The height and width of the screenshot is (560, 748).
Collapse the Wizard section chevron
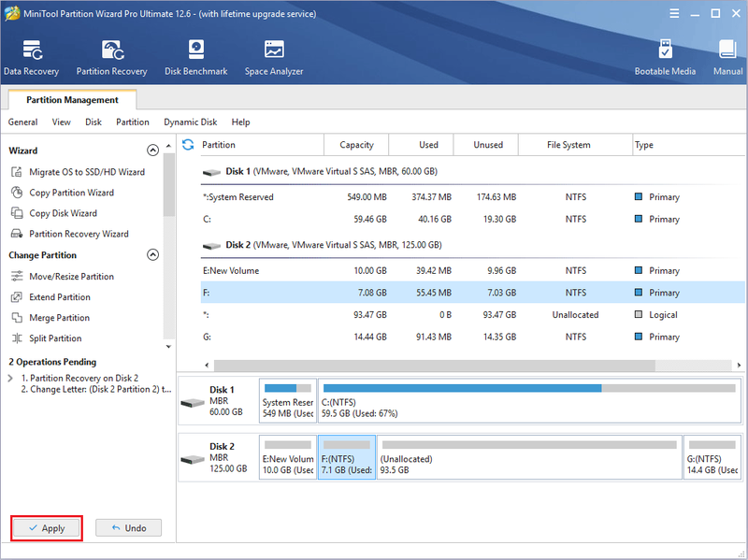(152, 151)
